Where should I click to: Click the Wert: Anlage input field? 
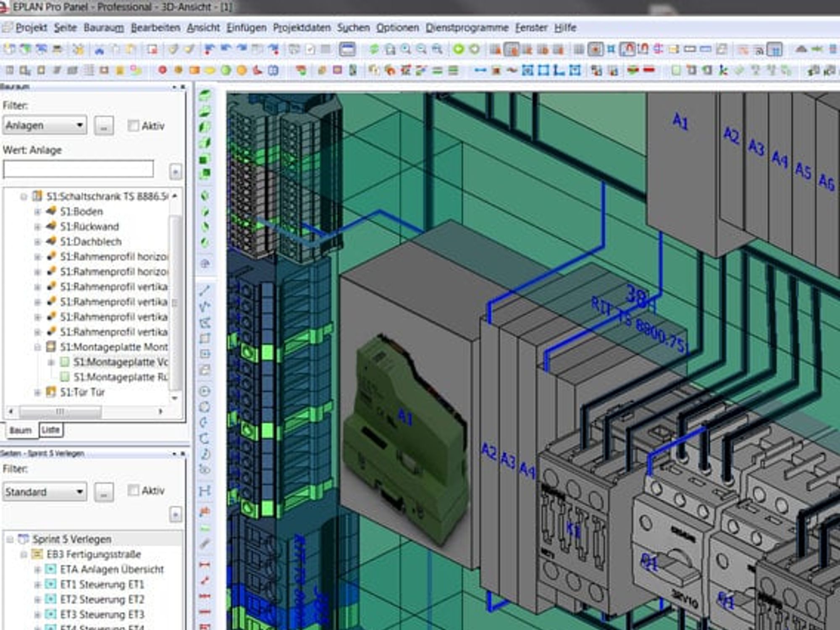click(x=78, y=169)
